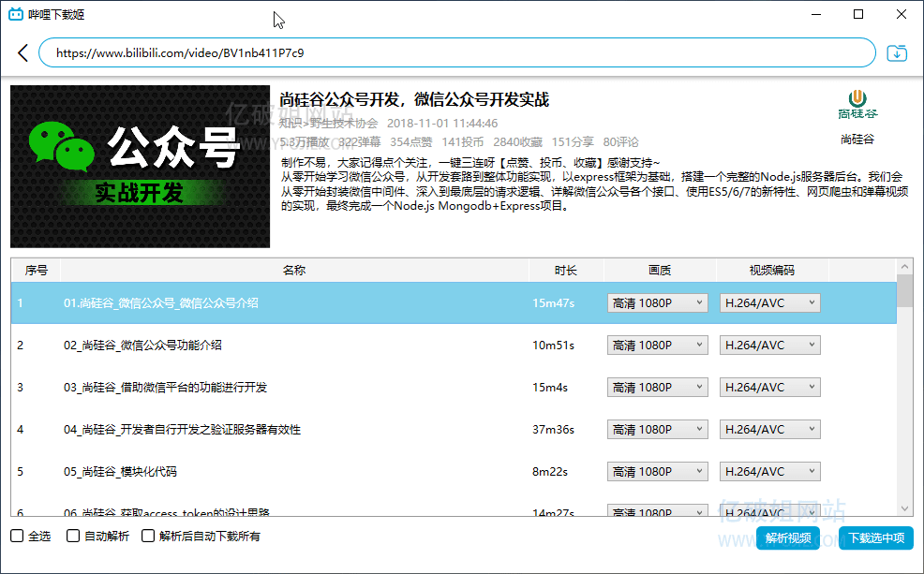Viewport: 924px width, 574px height.
Task: Click the 下载选中项 button
Action: (x=876, y=538)
